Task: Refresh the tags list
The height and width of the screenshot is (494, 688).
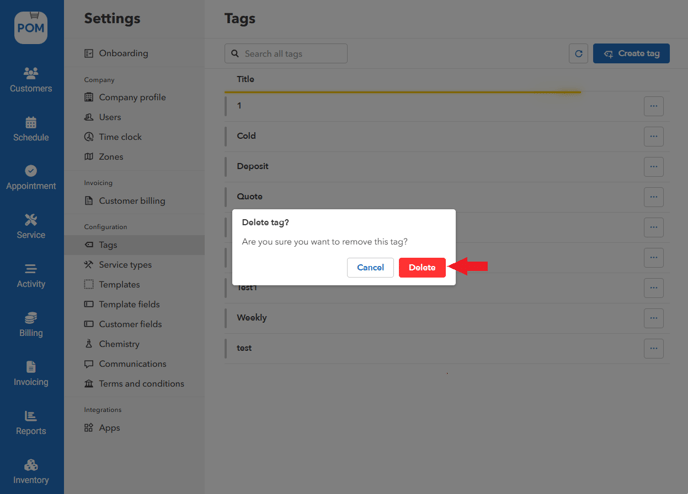Action: pos(578,54)
